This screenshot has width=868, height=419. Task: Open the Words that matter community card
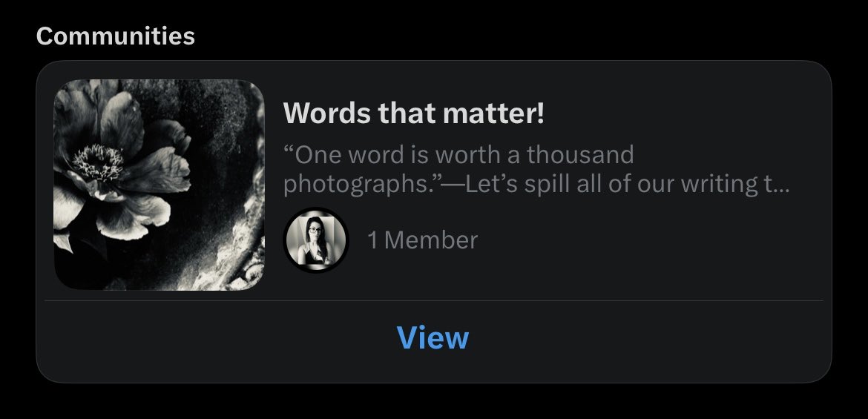tap(434, 222)
